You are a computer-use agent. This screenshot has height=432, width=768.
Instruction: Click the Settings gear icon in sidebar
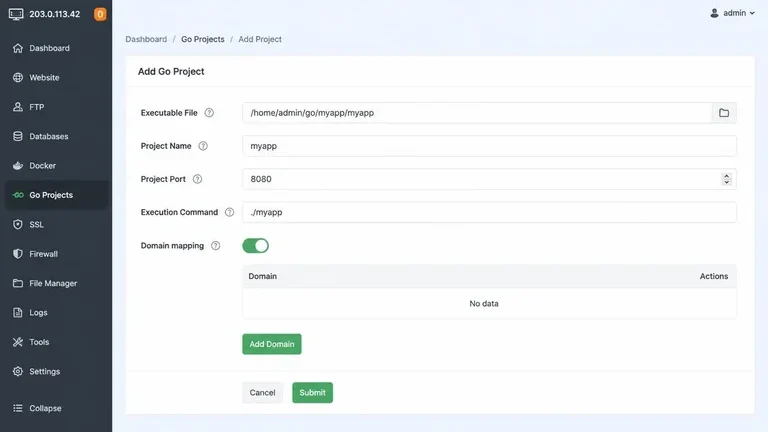pos(18,371)
